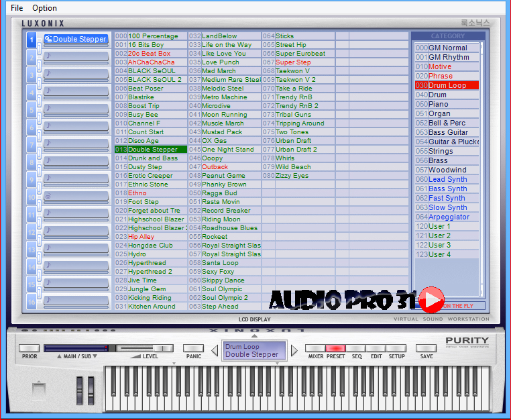
Task: Select the Motive category
Action: (447, 66)
